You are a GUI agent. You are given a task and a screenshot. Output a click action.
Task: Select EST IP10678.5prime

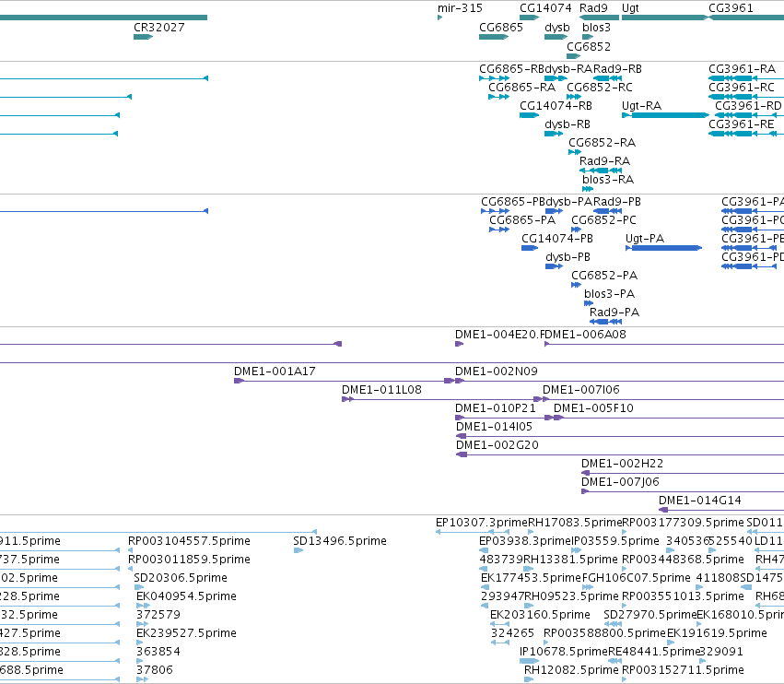tap(529, 661)
